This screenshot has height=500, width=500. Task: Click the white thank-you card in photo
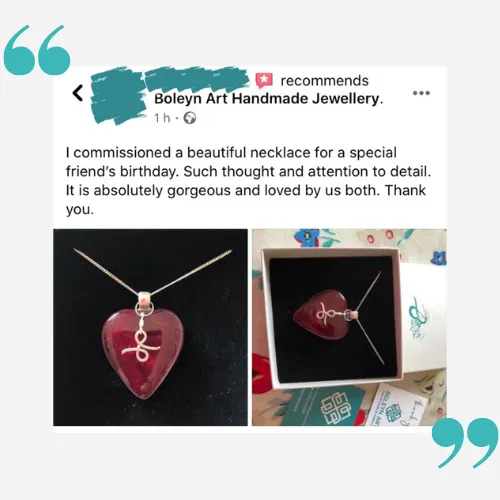[x=400, y=407]
